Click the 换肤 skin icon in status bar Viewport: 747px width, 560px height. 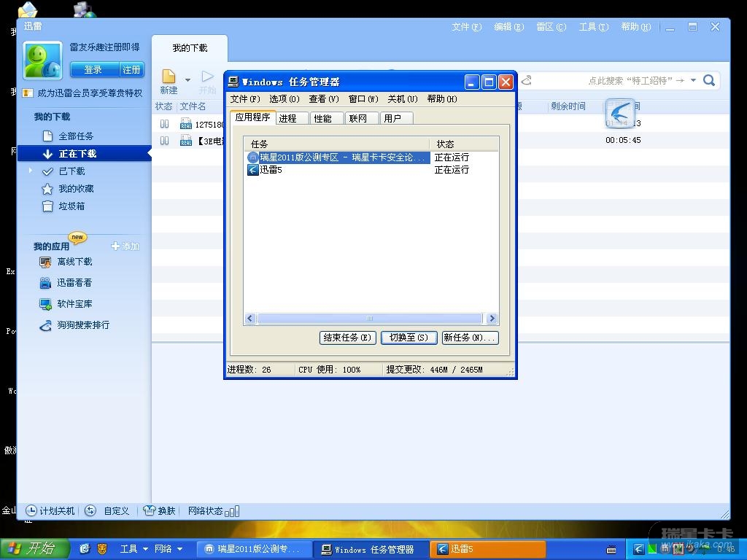pos(149,511)
